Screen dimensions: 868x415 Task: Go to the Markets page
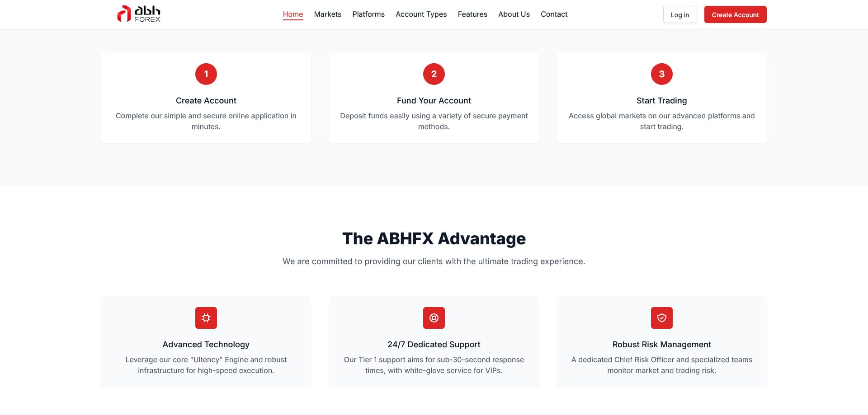[x=328, y=14]
